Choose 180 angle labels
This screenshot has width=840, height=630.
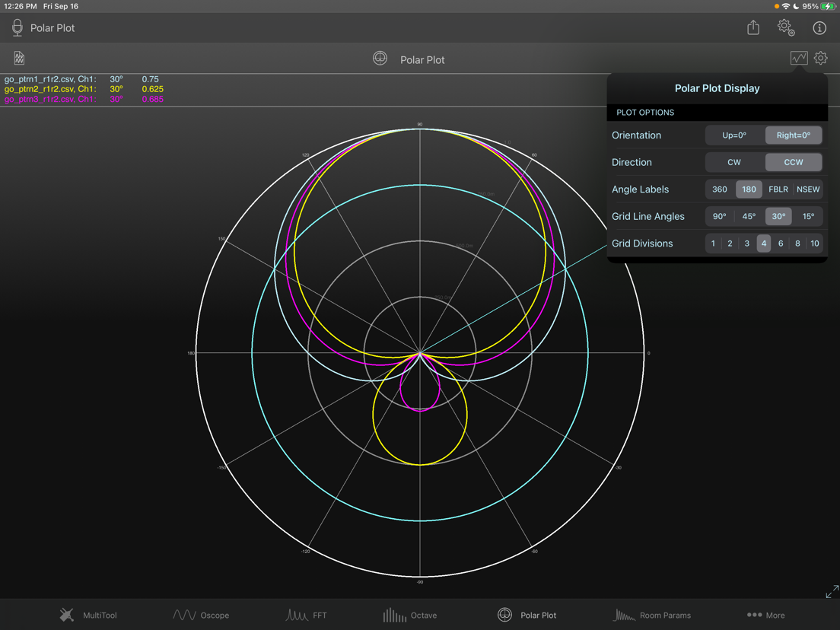coord(749,189)
